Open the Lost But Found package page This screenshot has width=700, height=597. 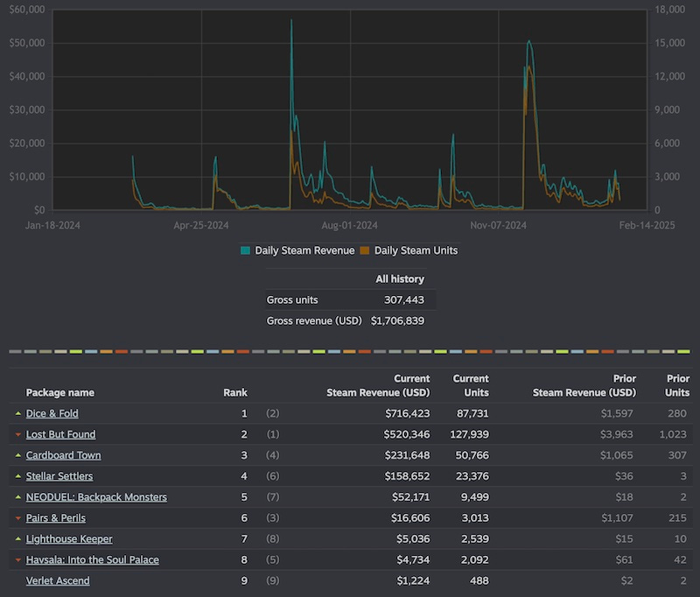point(60,434)
